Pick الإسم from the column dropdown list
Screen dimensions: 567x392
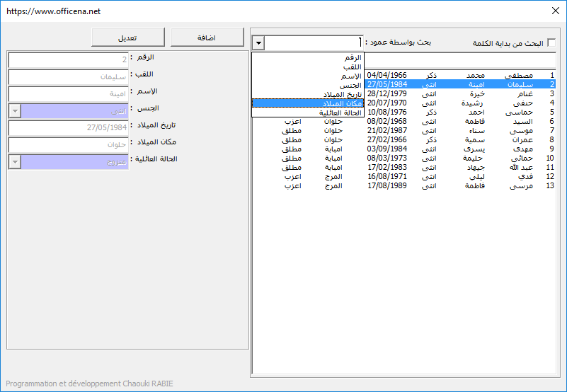308,76
